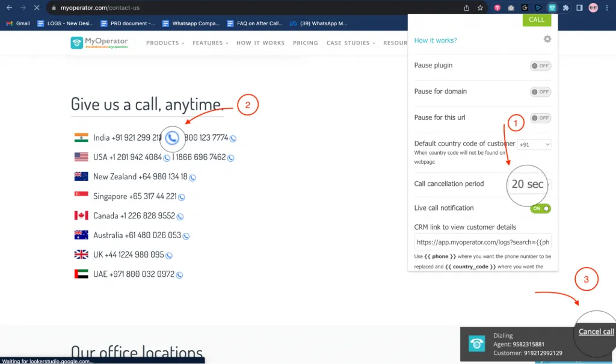
Task: Click the browser forward arrow
Action: click(x=23, y=7)
